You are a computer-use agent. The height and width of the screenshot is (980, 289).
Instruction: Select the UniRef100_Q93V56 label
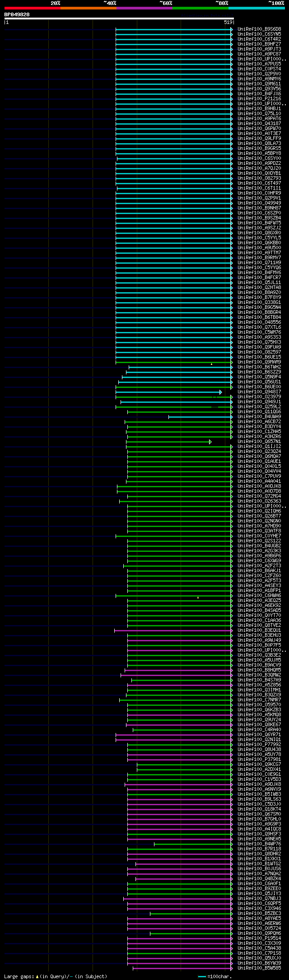coord(259,89)
